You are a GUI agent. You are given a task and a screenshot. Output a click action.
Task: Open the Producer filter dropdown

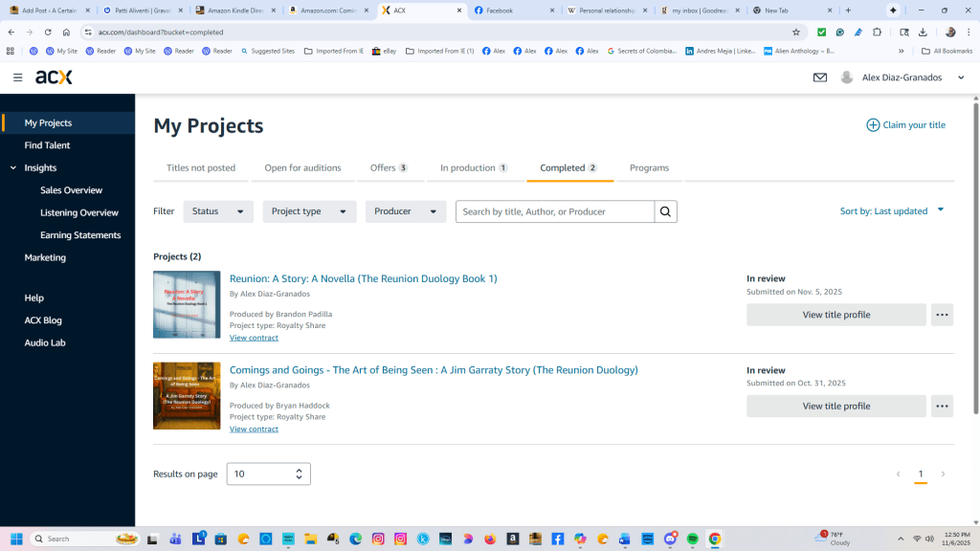point(406,211)
